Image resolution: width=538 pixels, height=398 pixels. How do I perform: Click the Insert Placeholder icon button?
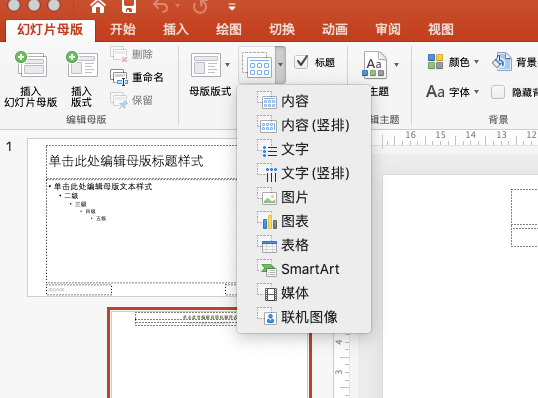257,65
